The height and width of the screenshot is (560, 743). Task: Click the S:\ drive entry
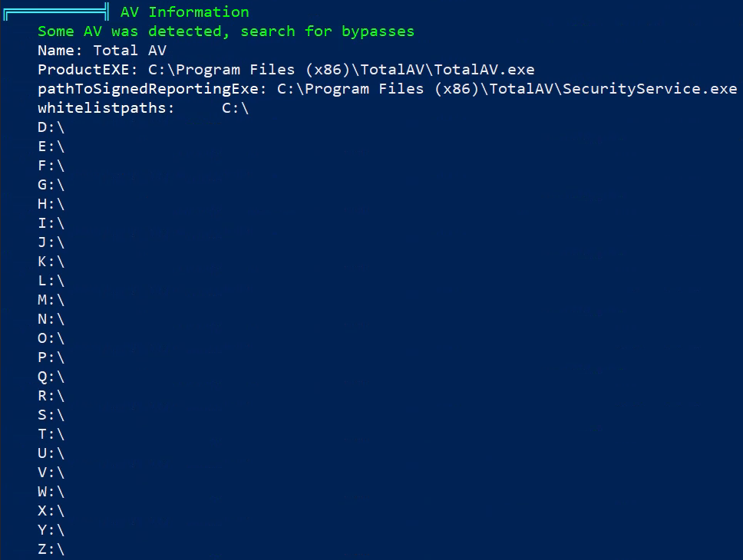51,415
